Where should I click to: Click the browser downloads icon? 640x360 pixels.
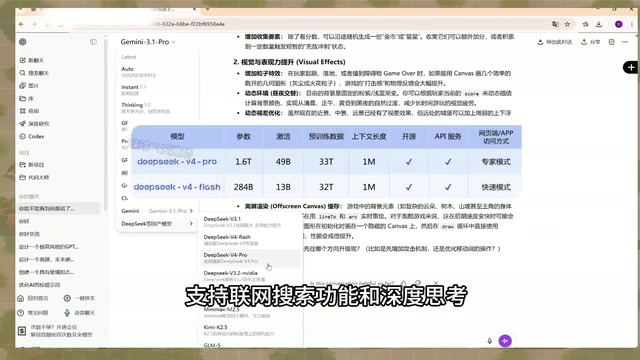coord(599,24)
